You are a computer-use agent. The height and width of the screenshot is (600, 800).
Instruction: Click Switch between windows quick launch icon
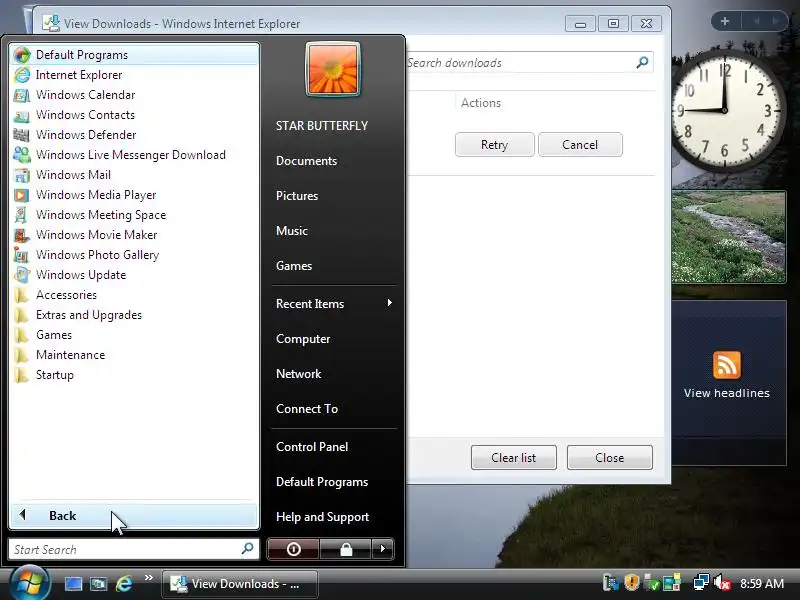[x=98, y=584]
